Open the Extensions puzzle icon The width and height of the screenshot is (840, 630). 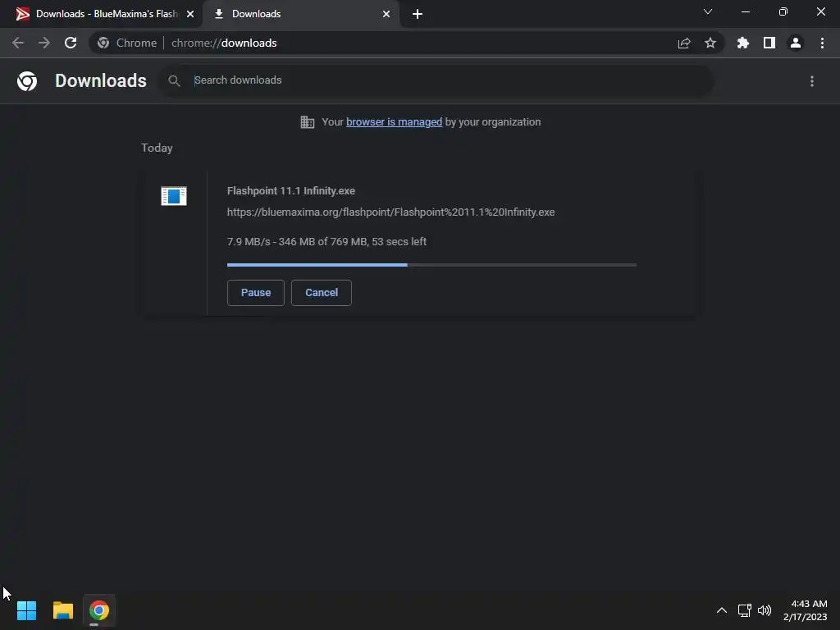(743, 43)
